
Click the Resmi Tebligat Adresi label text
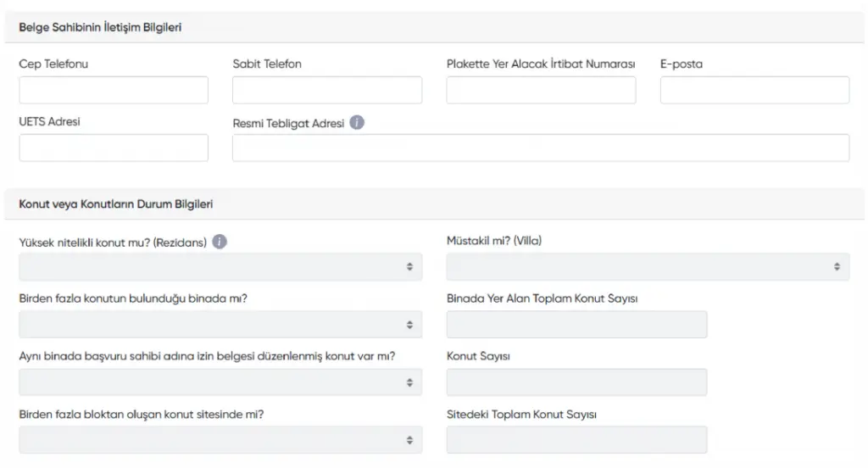coord(288,124)
